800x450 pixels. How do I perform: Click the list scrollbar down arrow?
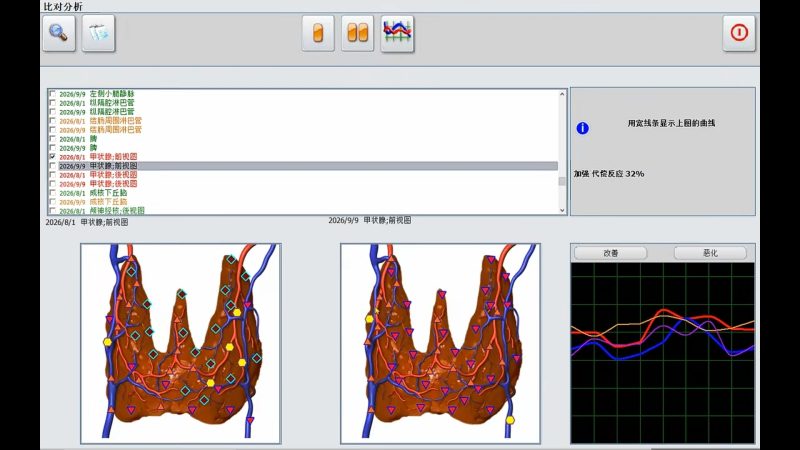pos(562,210)
